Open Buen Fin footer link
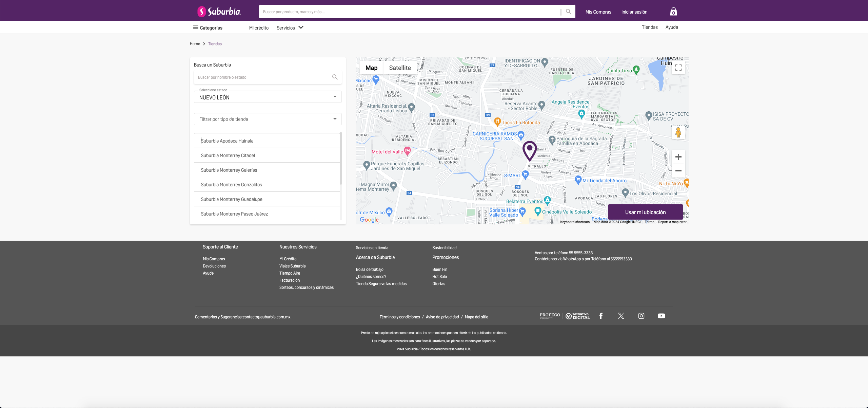 [x=440, y=270]
